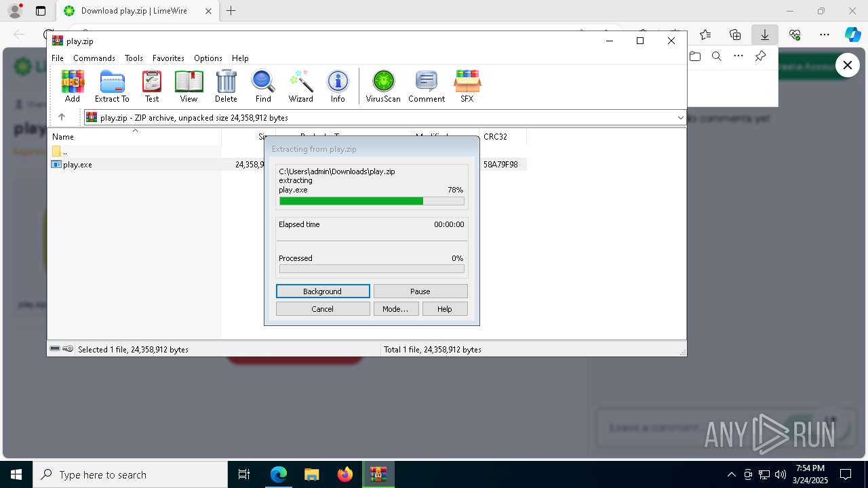Open the Windows Start menu
This screenshot has width=868, height=488.
click(x=16, y=474)
